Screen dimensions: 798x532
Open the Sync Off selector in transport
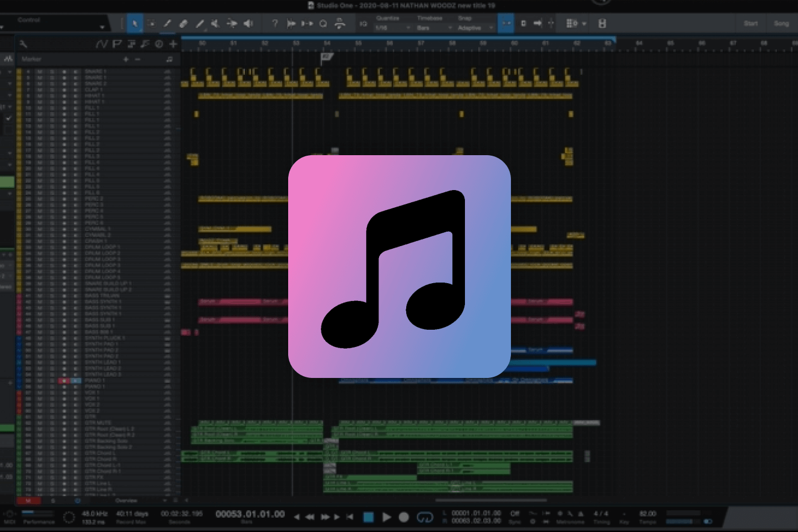[515, 514]
